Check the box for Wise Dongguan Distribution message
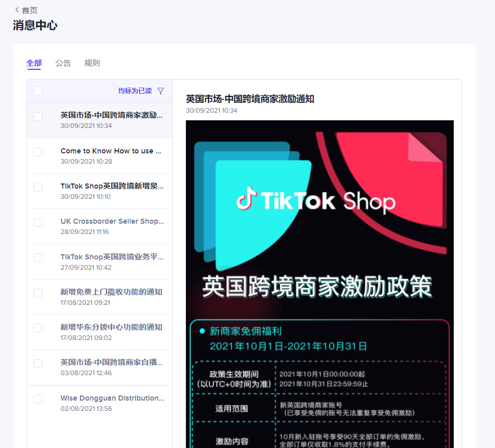 click(x=38, y=399)
